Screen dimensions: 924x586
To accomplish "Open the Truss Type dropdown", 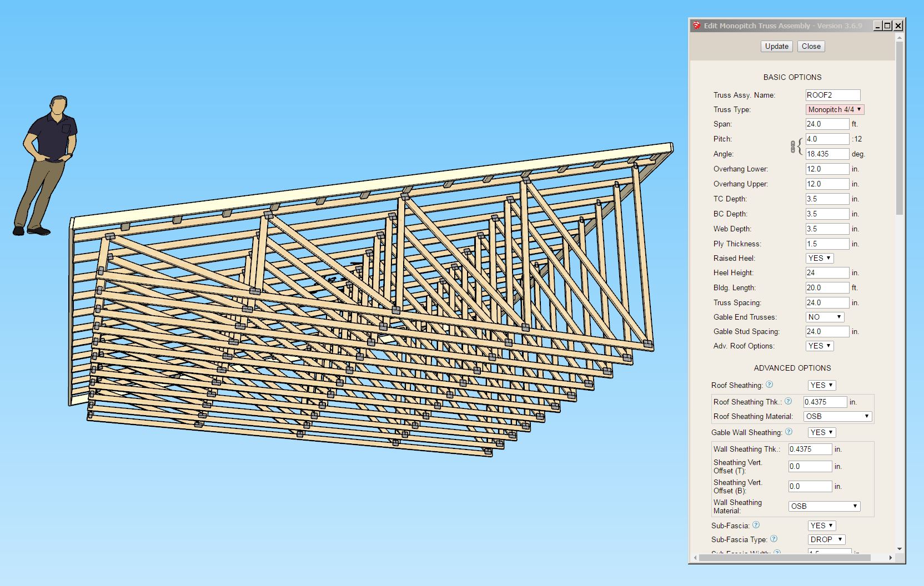I will click(835, 109).
